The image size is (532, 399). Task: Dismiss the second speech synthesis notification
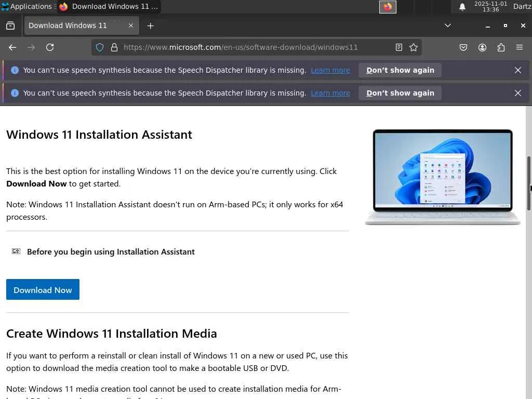point(518,93)
